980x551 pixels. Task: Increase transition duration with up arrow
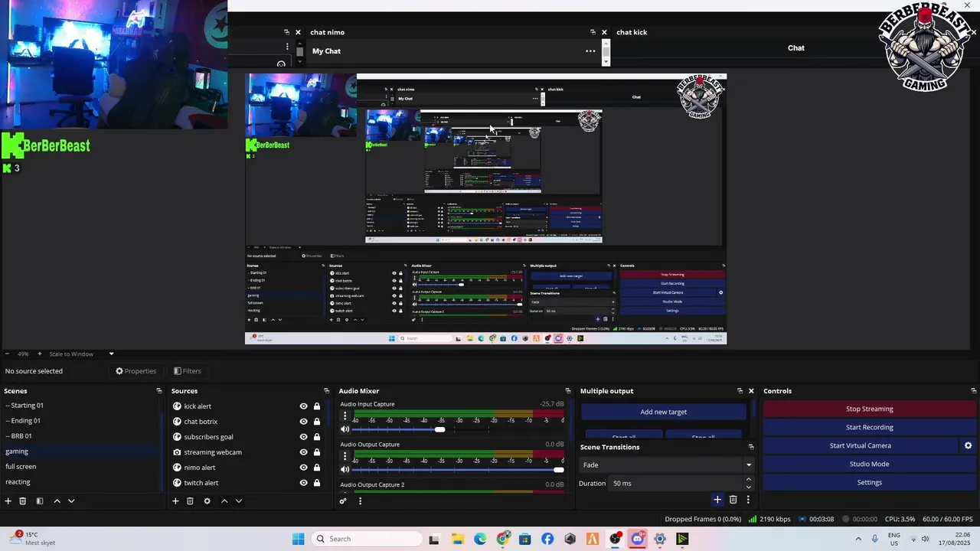coord(749,479)
